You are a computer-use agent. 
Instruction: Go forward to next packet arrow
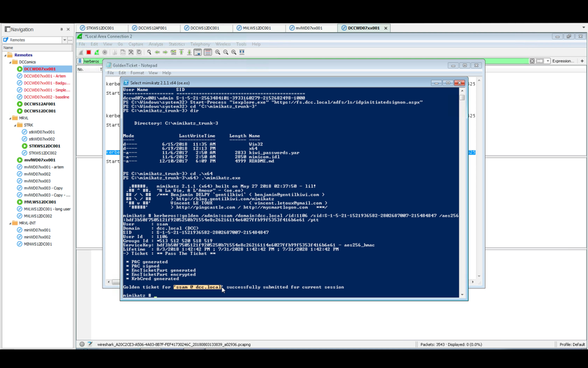[x=165, y=53]
